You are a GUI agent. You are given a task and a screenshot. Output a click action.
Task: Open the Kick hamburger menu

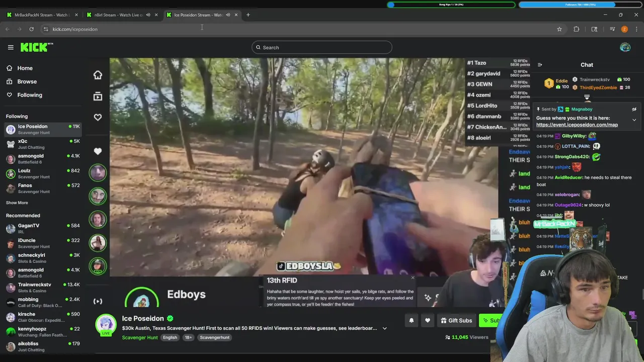click(x=11, y=47)
